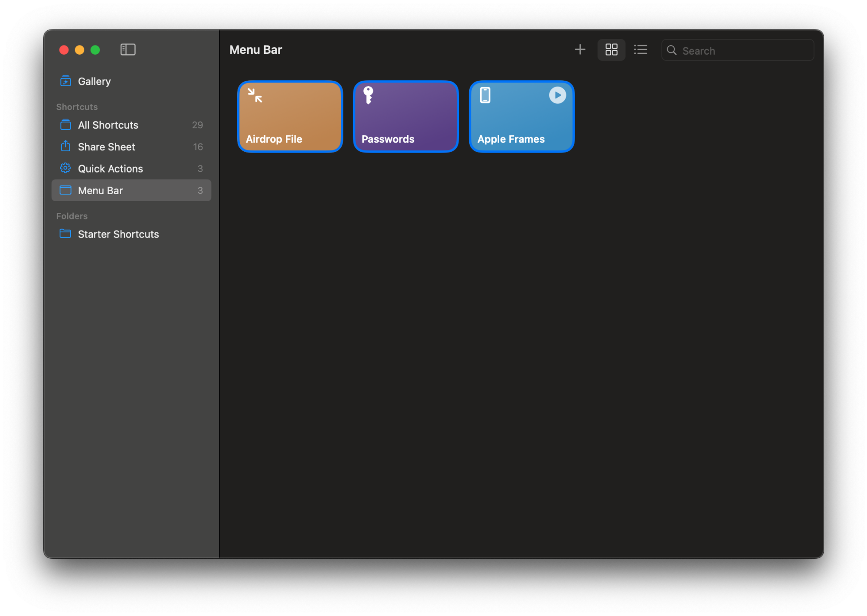Image resolution: width=867 pixels, height=616 pixels.
Task: Run Apple Frames with play button
Action: coord(557,95)
